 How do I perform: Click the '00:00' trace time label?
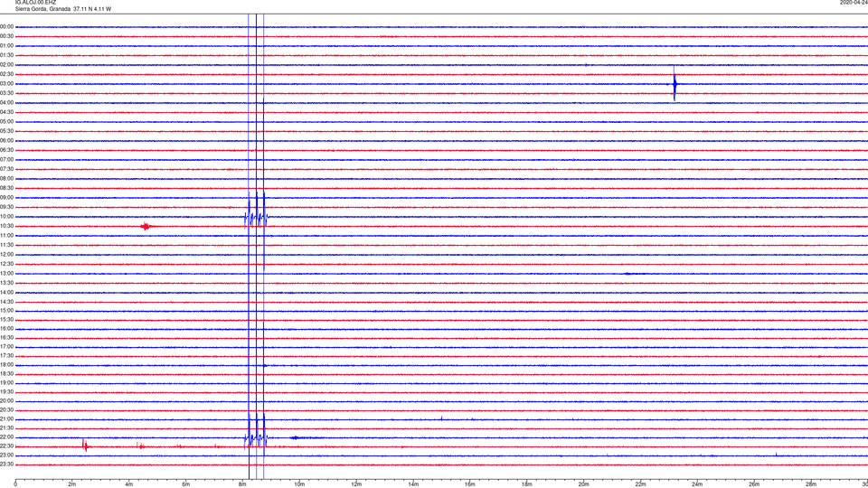pyautogui.click(x=6, y=26)
